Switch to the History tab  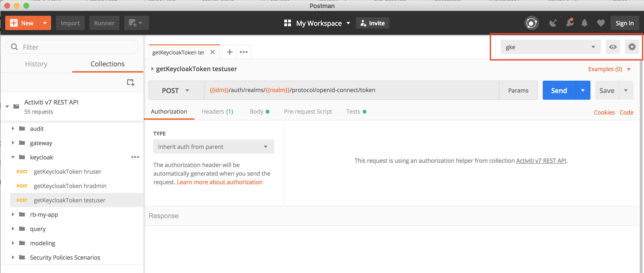pyautogui.click(x=36, y=64)
